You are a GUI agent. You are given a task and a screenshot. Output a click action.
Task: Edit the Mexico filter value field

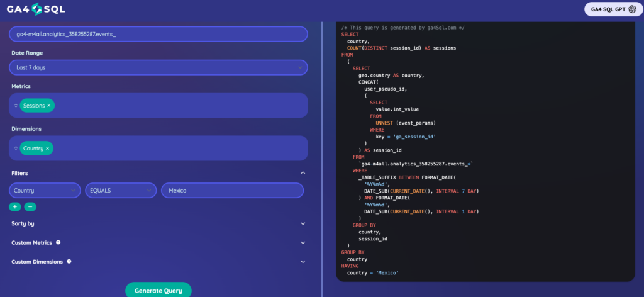(x=233, y=191)
